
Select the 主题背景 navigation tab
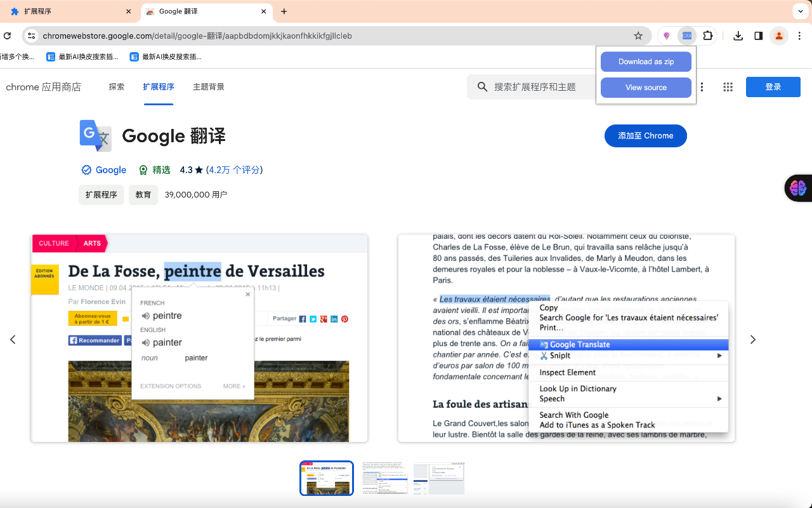click(x=209, y=87)
